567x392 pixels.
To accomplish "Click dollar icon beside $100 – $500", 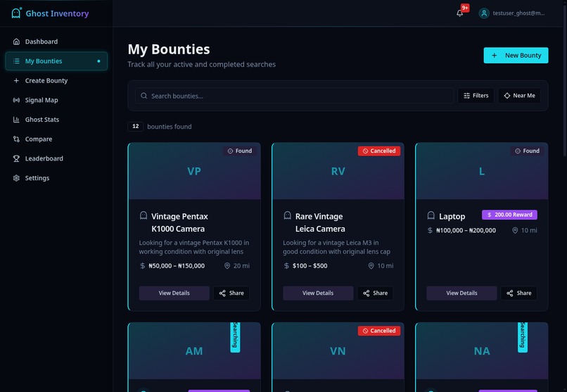I will (x=286, y=266).
